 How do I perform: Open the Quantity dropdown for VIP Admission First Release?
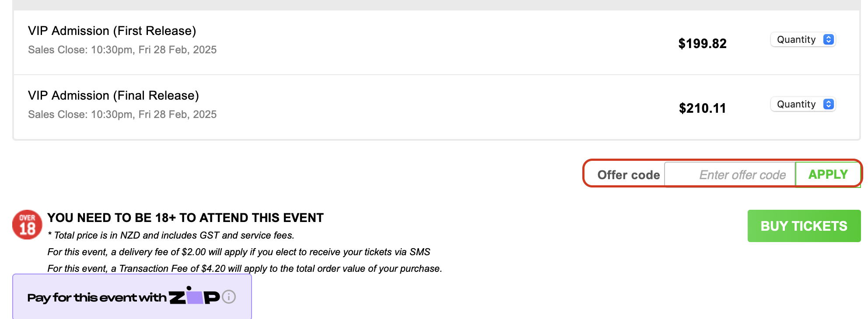803,39
